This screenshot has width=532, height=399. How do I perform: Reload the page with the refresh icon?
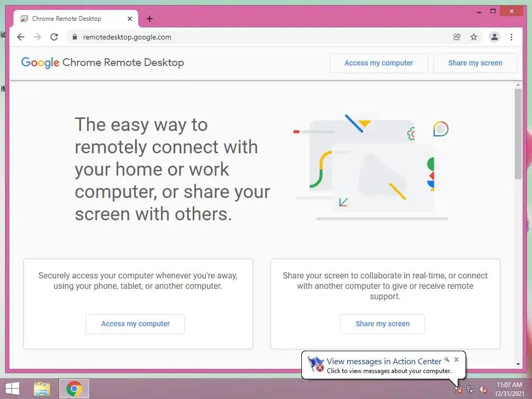[54, 37]
